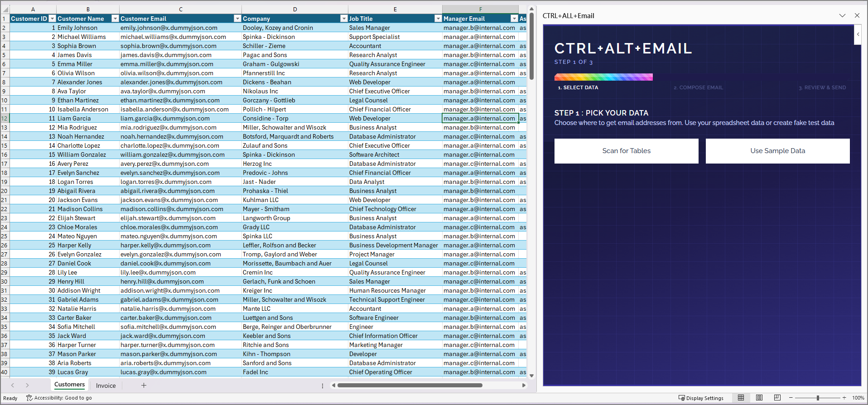Click the horizontal scrollbar thumb

click(x=410, y=386)
